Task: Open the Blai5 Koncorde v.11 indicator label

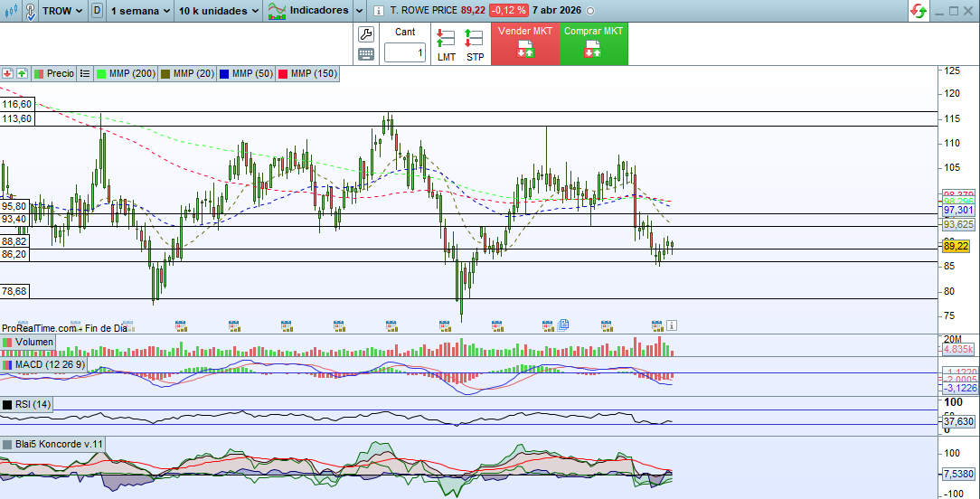Action: 52,444
